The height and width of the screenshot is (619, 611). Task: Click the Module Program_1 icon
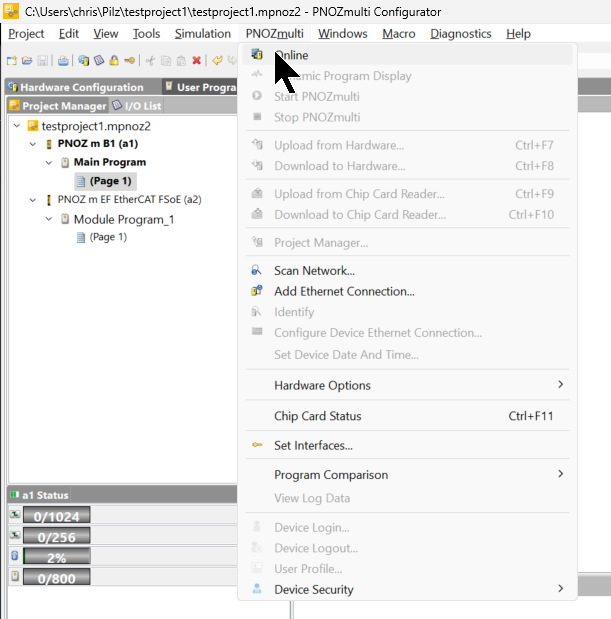65,219
